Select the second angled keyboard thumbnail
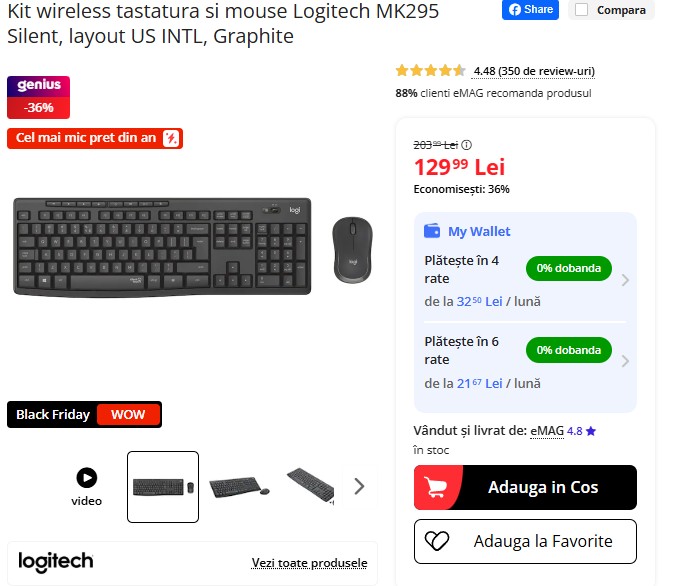Viewport: 684px width, 586px height. coord(239,487)
